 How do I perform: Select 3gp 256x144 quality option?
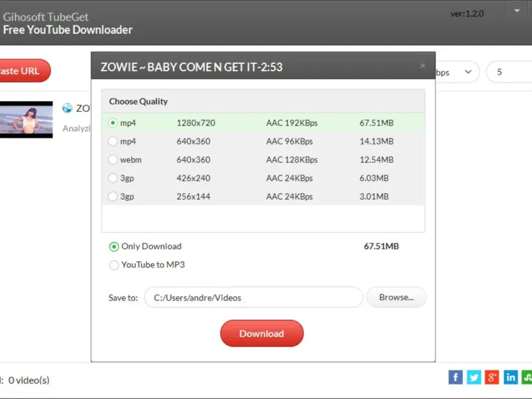click(263, 196)
